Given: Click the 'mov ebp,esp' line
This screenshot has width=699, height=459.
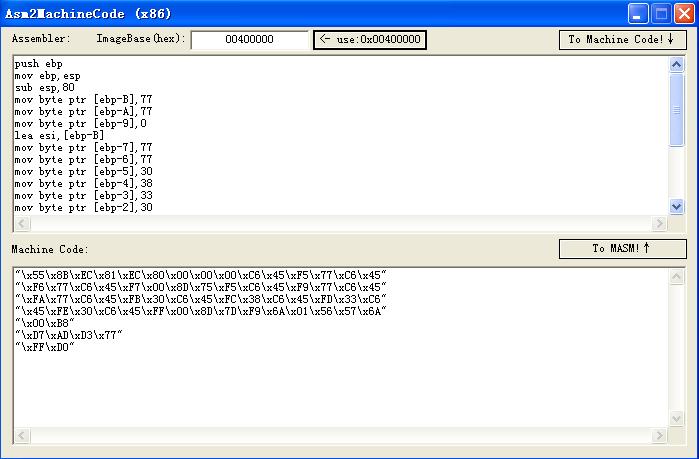Looking at the screenshot, I should (47, 76).
